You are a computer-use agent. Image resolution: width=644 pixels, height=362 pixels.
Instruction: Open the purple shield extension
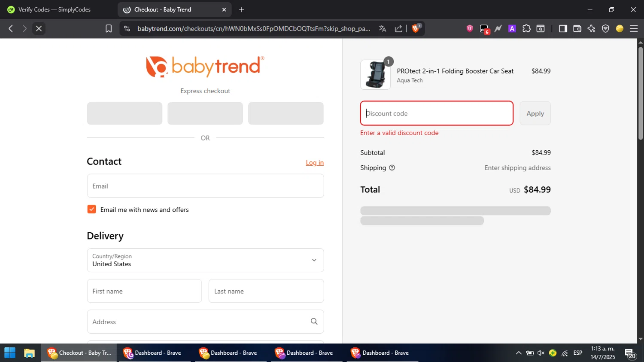coord(470,28)
